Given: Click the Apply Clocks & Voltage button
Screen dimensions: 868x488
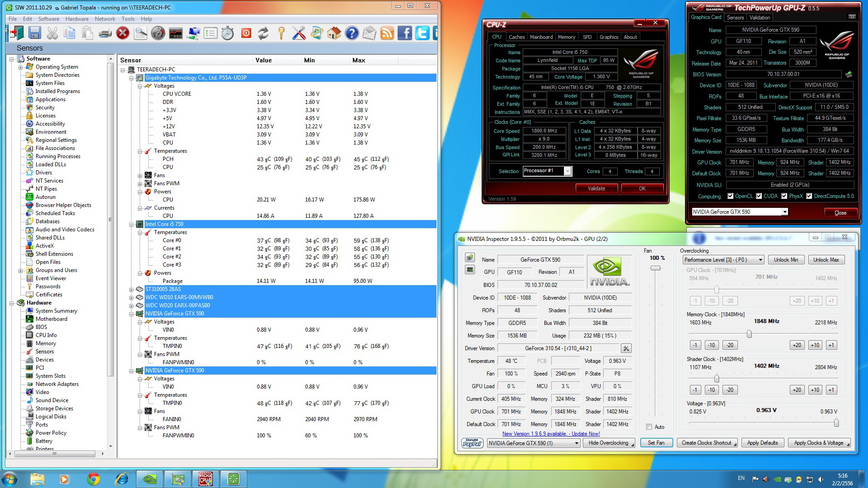Looking at the screenshot, I should pos(819,443).
